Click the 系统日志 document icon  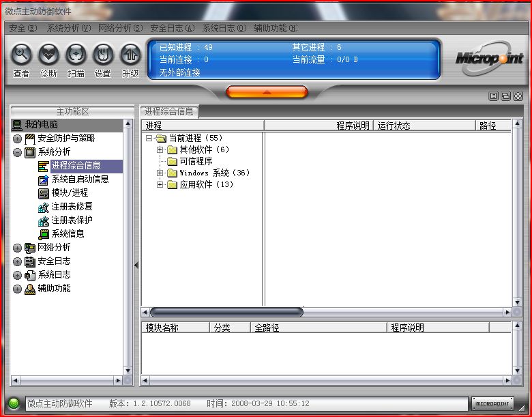(30, 275)
